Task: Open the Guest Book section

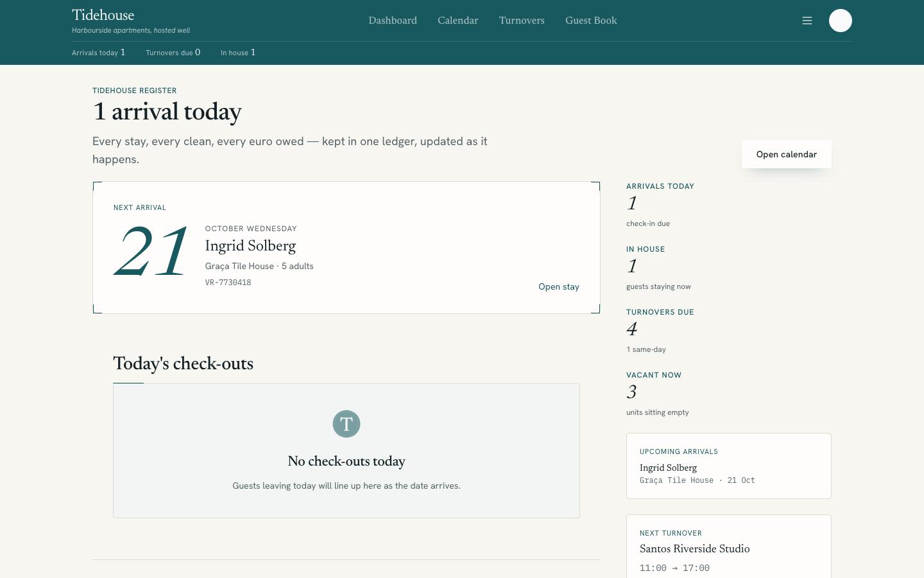Action: coord(591,21)
